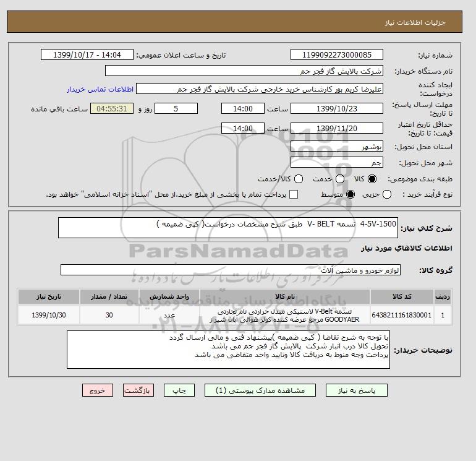Click the price validity date 1399/11/20
This screenshot has height=461, width=476.
point(337,128)
